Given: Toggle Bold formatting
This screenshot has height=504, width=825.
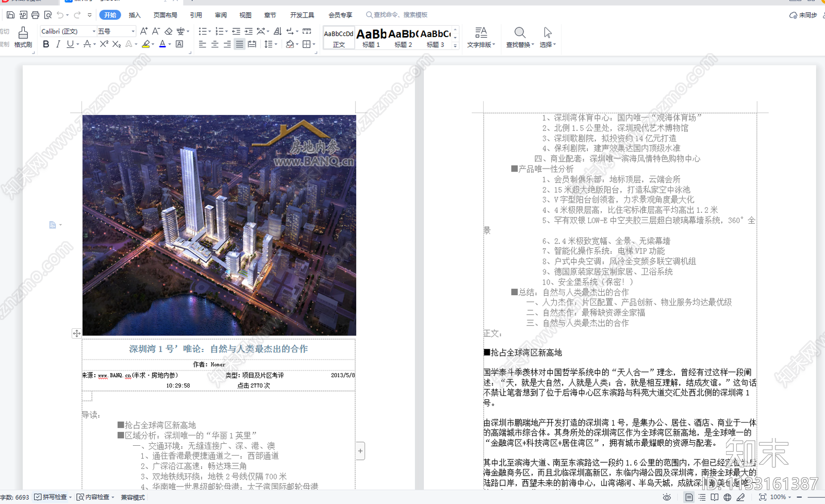Looking at the screenshot, I should click(x=46, y=44).
